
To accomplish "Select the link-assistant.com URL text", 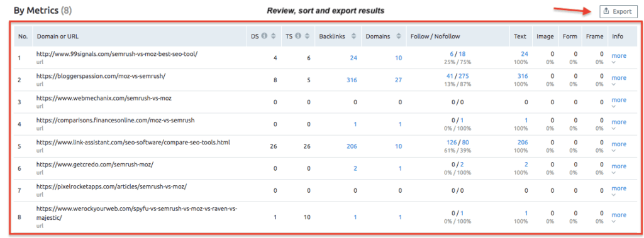I will [133, 143].
